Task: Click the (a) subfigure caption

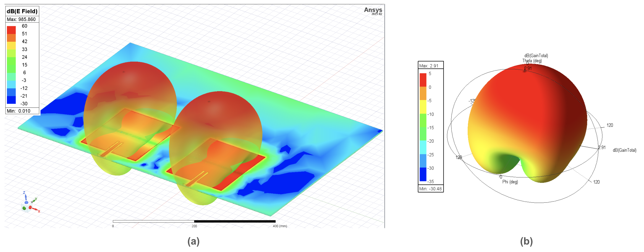Action: pyautogui.click(x=193, y=241)
